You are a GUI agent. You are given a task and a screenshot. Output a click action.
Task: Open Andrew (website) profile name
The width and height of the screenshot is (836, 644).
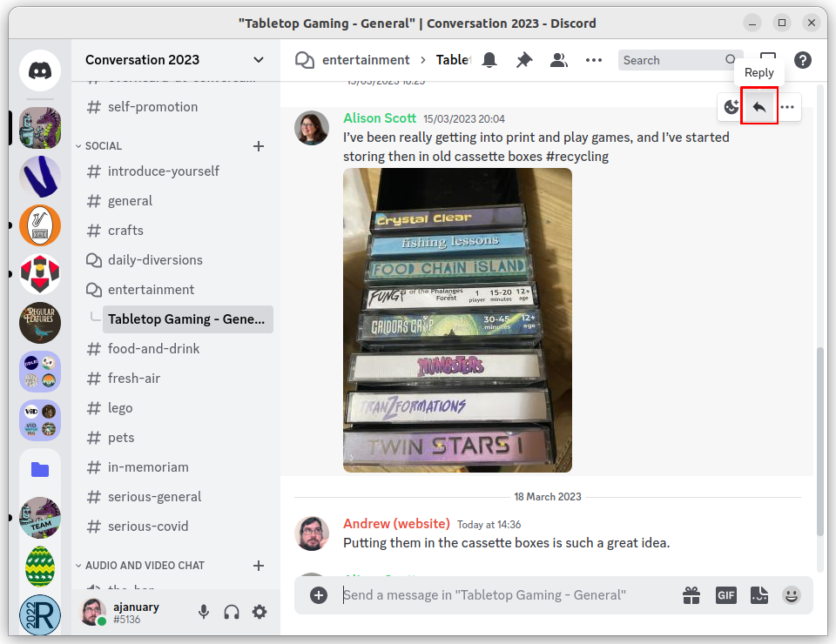pos(397,524)
